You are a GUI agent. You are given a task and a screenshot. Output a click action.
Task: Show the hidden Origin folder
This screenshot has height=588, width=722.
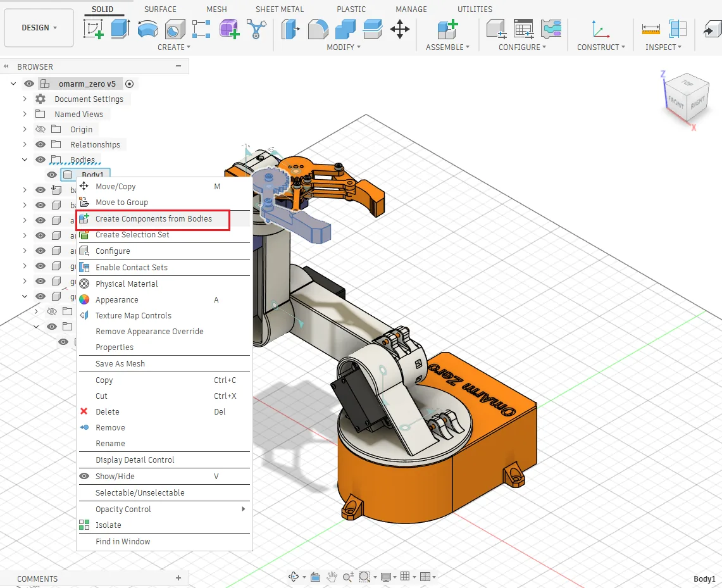(x=40, y=129)
